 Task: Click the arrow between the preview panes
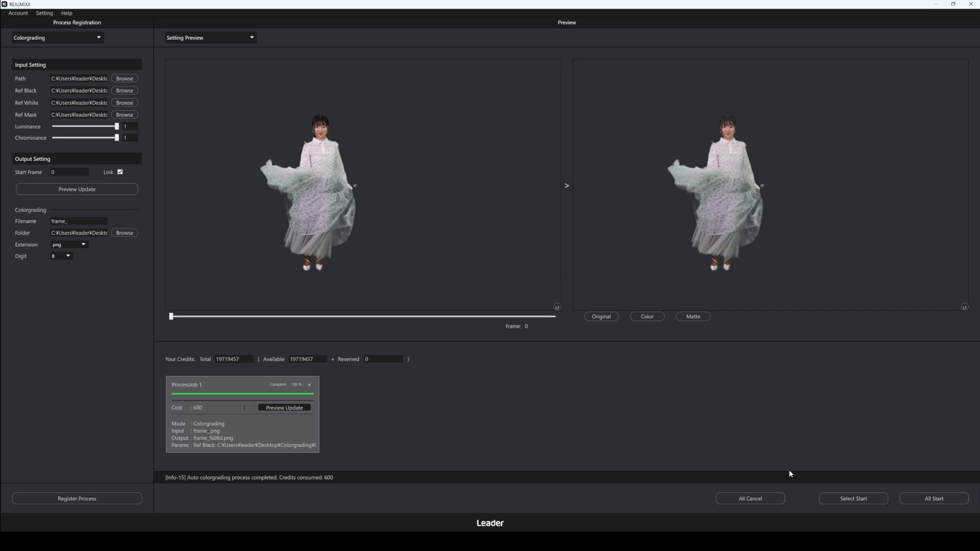click(x=567, y=186)
